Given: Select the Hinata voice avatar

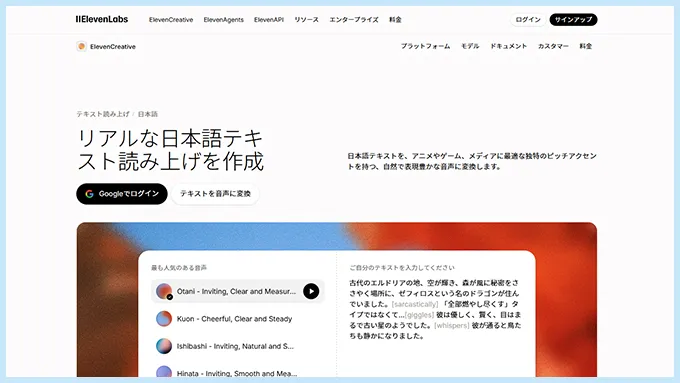Looking at the screenshot, I should [x=164, y=372].
